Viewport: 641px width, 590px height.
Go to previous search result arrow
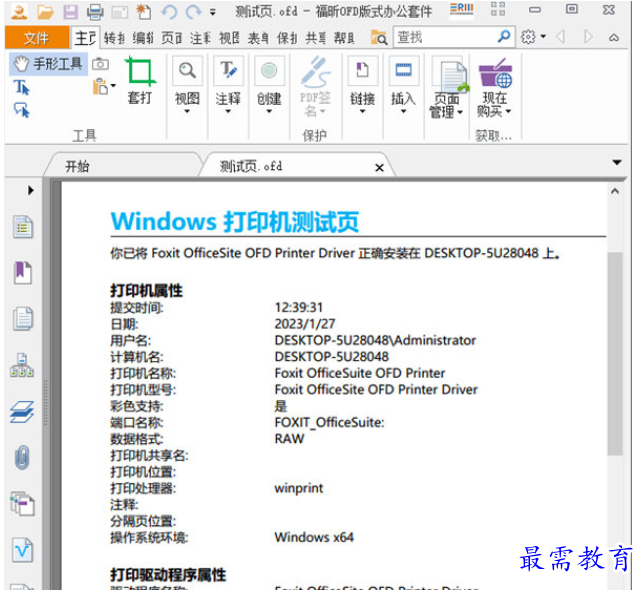tap(561, 37)
